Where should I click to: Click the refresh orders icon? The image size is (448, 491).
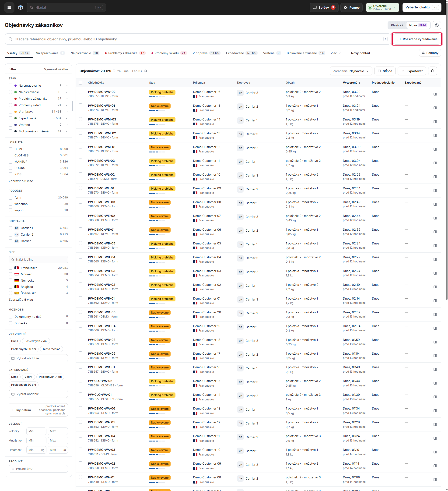click(x=433, y=71)
